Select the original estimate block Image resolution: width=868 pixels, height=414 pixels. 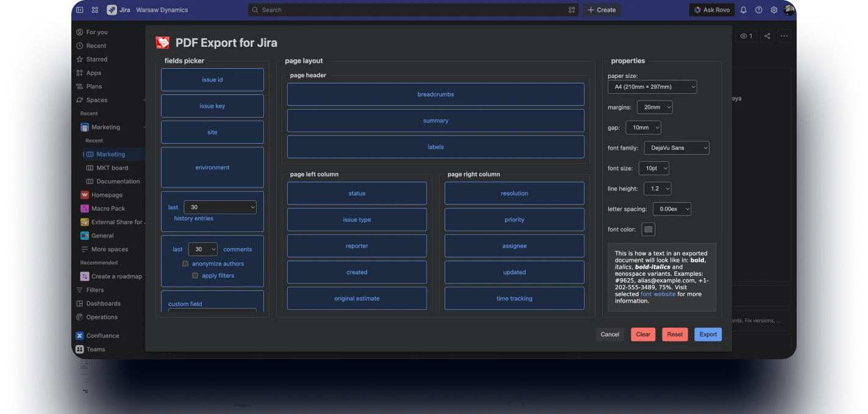pyautogui.click(x=357, y=298)
